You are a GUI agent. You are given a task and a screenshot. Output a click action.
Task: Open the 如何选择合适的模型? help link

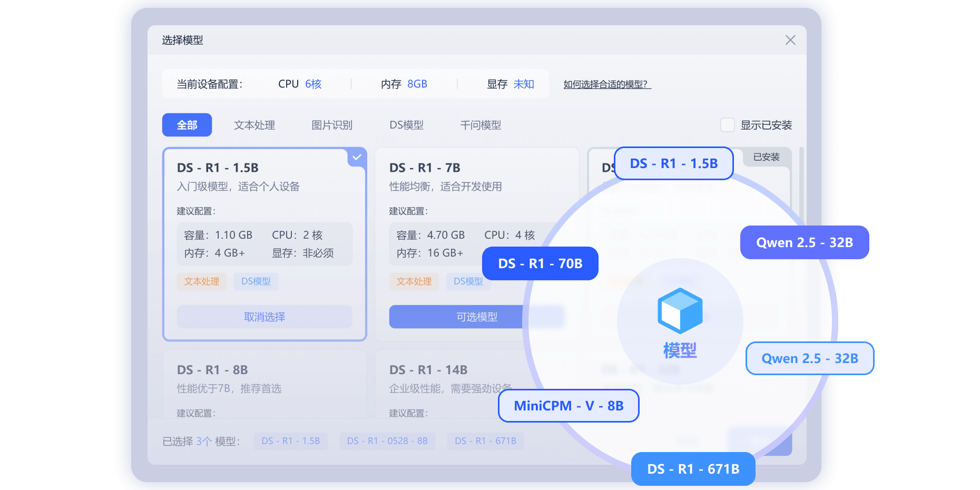(x=607, y=84)
